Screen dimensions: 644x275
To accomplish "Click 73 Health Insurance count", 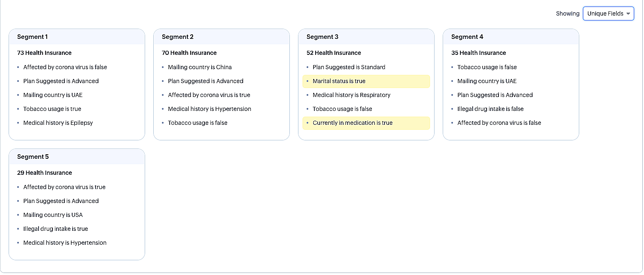I will pos(44,53).
